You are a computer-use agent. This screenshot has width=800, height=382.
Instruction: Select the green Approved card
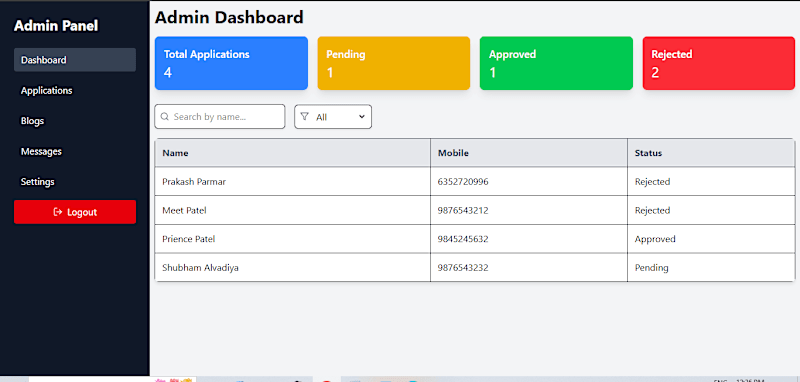click(556, 63)
